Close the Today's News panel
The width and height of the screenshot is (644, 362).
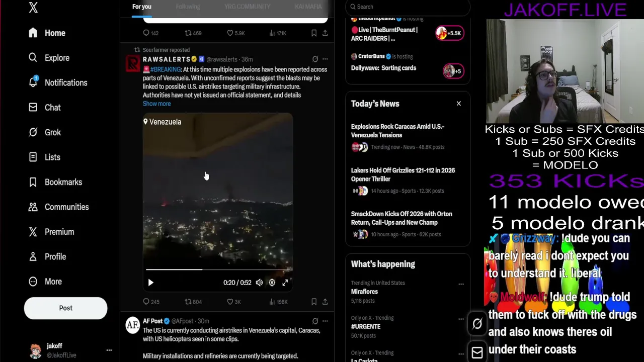(x=458, y=104)
